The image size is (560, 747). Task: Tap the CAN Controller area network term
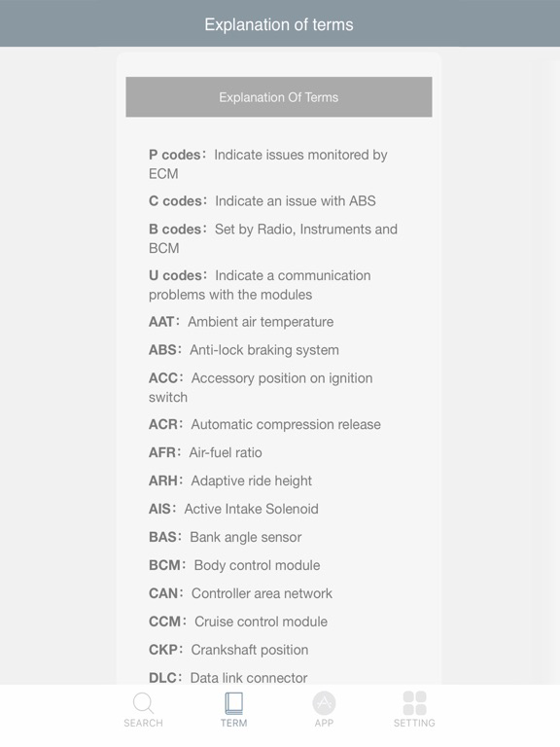(x=240, y=593)
